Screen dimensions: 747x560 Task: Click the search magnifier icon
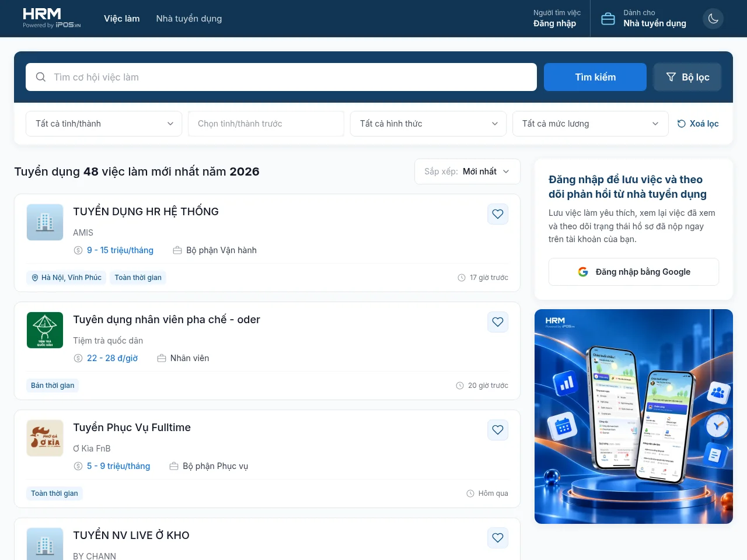point(41,77)
